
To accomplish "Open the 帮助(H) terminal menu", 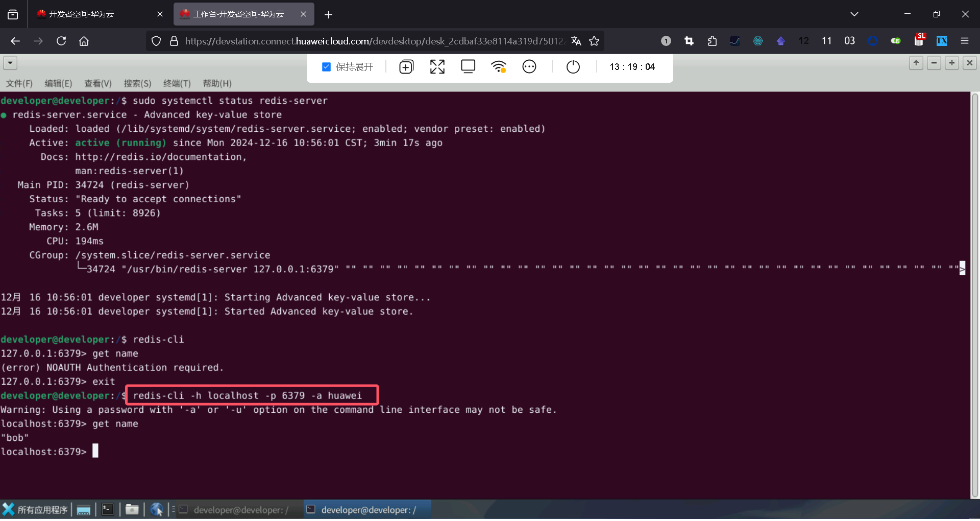I will point(217,83).
